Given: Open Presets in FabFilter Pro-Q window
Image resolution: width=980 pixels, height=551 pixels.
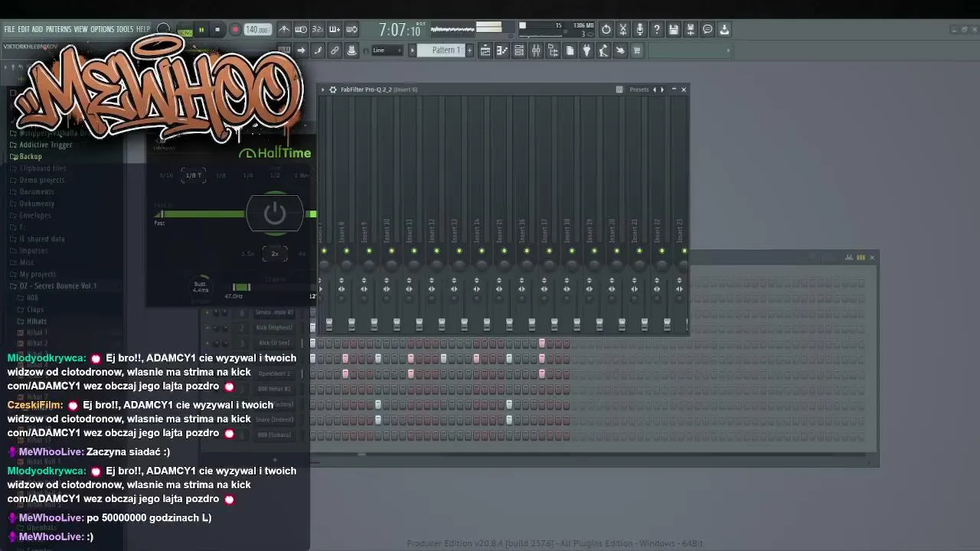Looking at the screenshot, I should 639,90.
